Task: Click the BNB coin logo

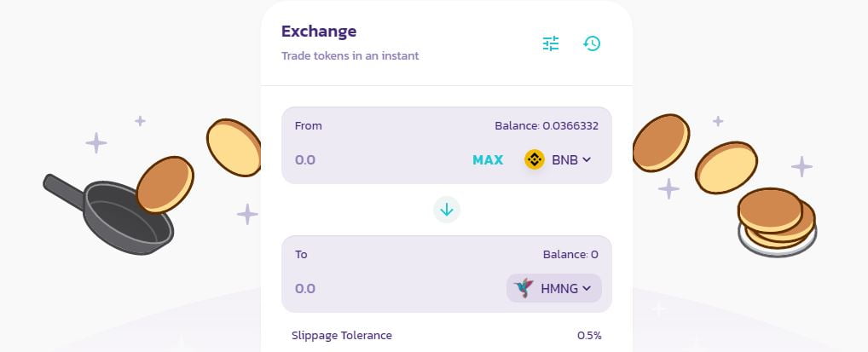Action: coord(535,159)
